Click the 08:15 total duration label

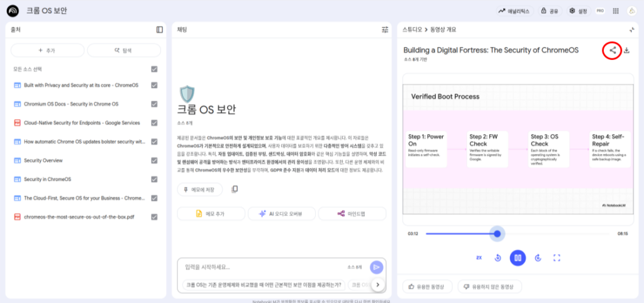pos(623,234)
